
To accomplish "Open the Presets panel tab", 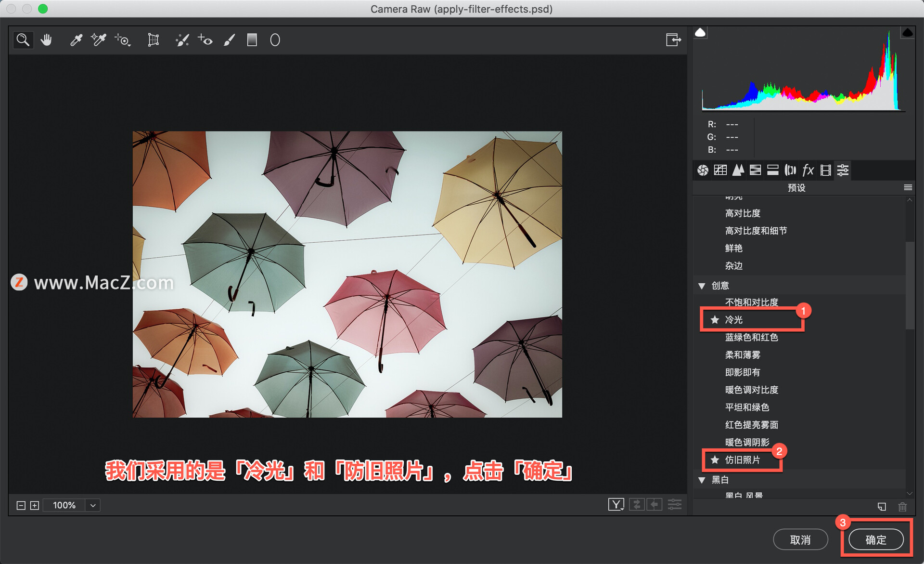I will click(x=843, y=170).
